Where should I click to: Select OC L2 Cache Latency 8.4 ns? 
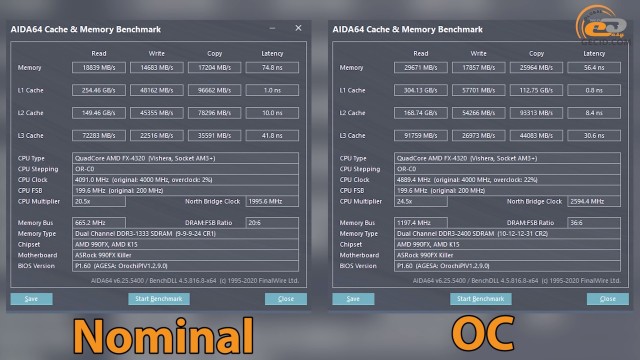[x=594, y=113]
